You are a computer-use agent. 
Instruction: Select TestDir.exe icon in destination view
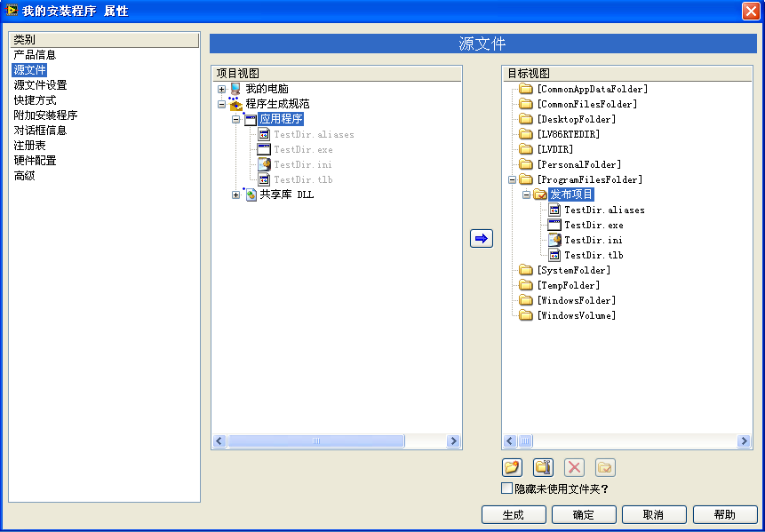554,225
